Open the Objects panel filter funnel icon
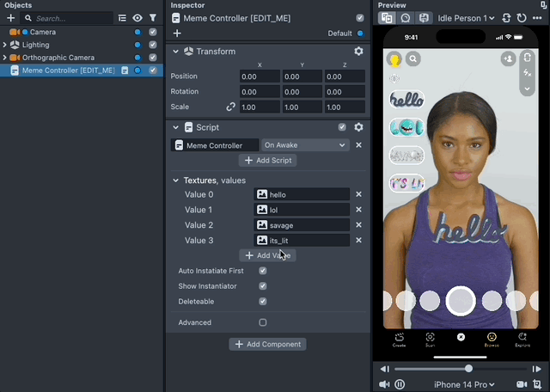The width and height of the screenshot is (550, 392). [x=152, y=18]
